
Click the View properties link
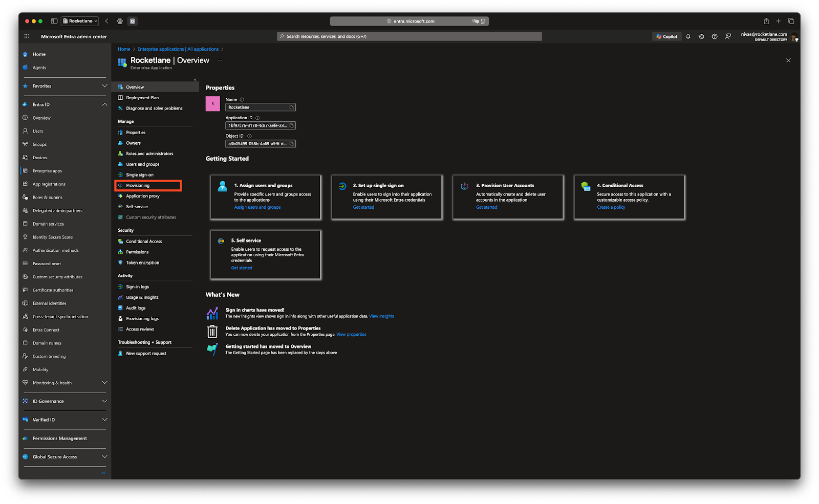click(x=351, y=335)
